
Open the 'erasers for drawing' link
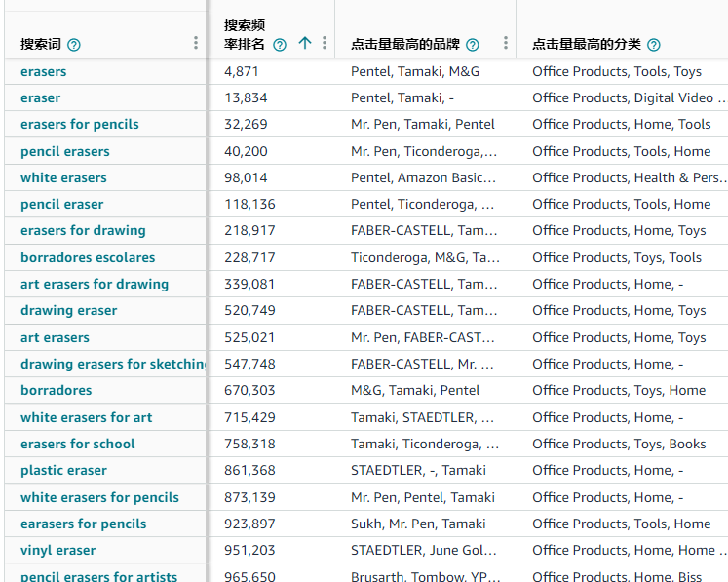pyautogui.click(x=83, y=230)
